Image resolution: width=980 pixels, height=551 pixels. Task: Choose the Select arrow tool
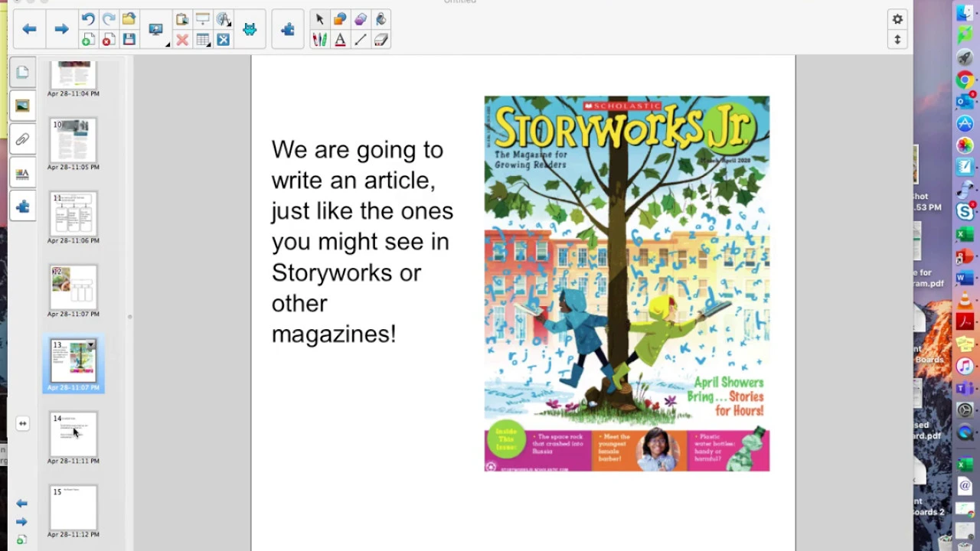point(319,19)
